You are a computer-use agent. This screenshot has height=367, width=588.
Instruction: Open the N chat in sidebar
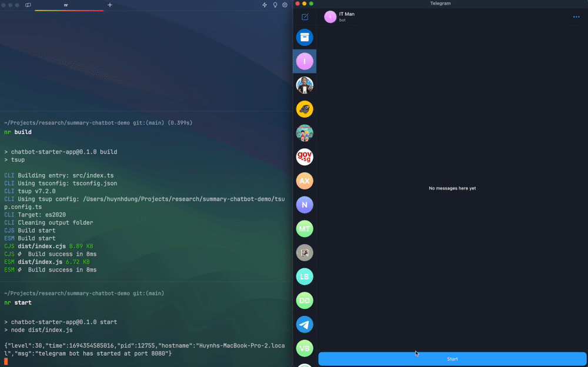(x=305, y=205)
